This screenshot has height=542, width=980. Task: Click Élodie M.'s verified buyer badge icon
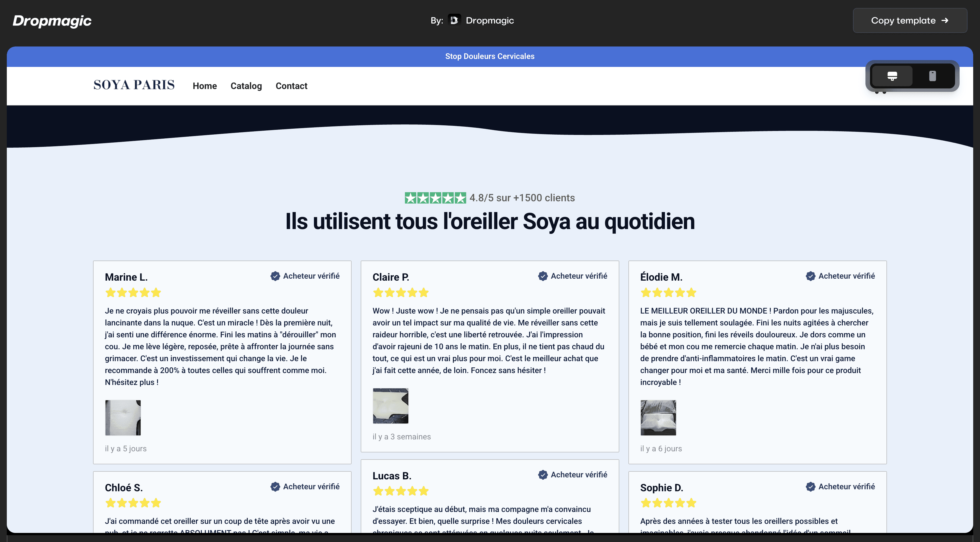pos(810,276)
